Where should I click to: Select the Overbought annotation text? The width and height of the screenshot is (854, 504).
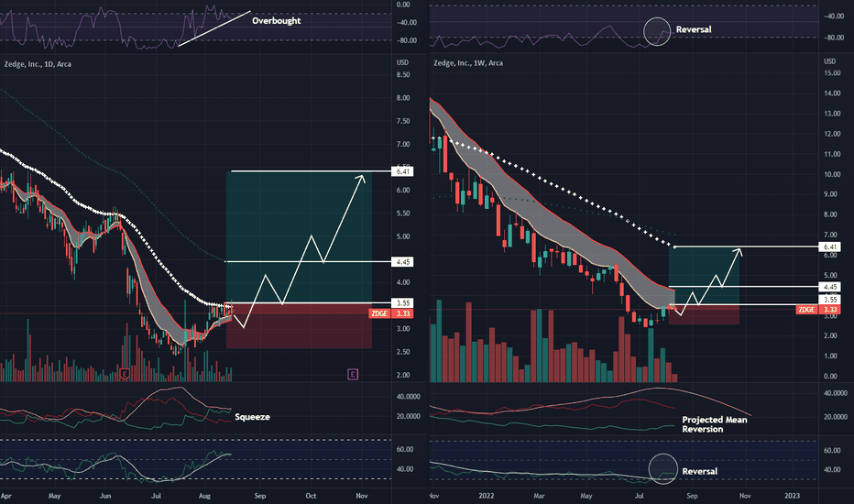tap(276, 21)
